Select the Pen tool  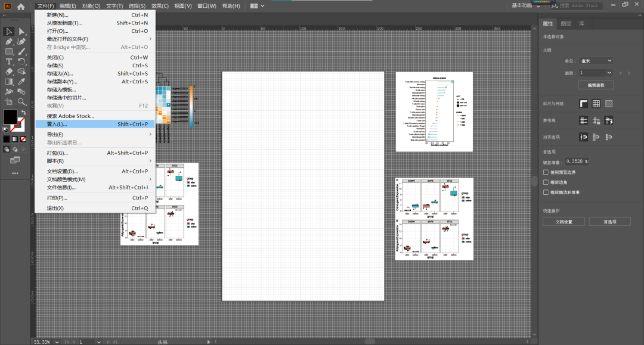pyautogui.click(x=8, y=42)
